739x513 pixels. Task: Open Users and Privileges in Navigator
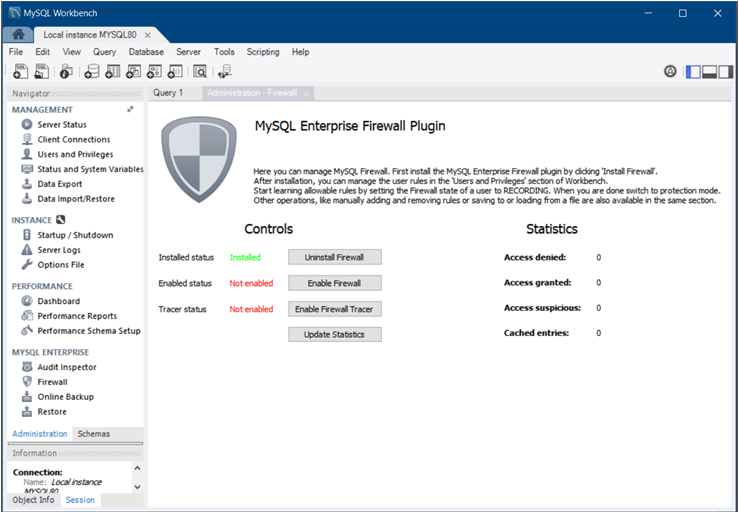pos(75,155)
